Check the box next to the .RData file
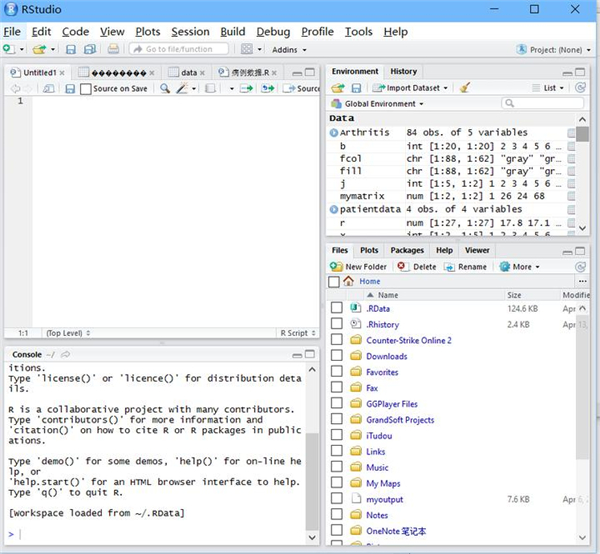The image size is (600, 554). 337,308
